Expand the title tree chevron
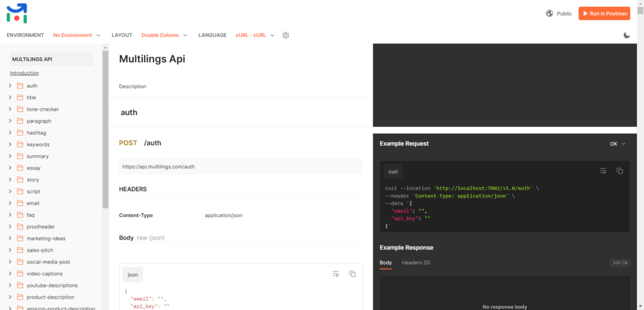 [x=10, y=97]
